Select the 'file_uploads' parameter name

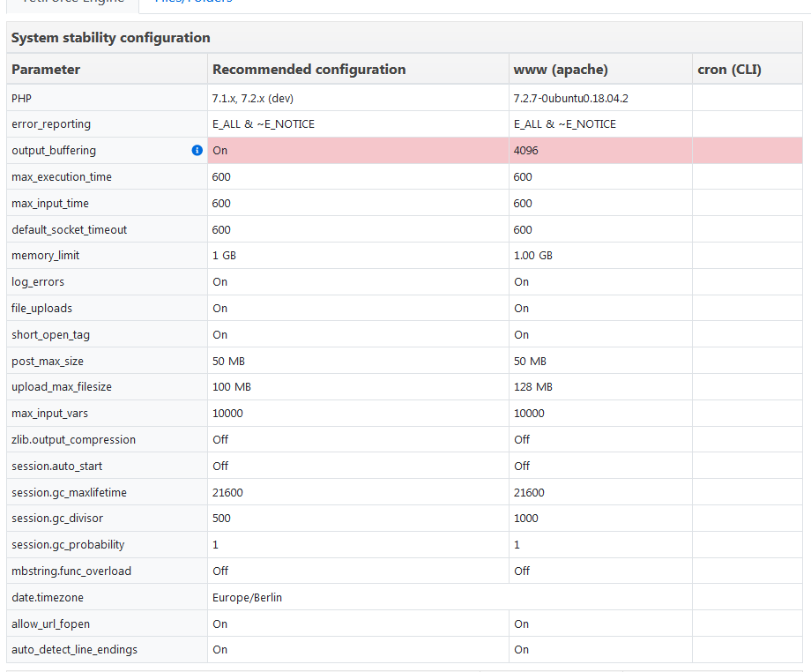pyautogui.click(x=42, y=309)
